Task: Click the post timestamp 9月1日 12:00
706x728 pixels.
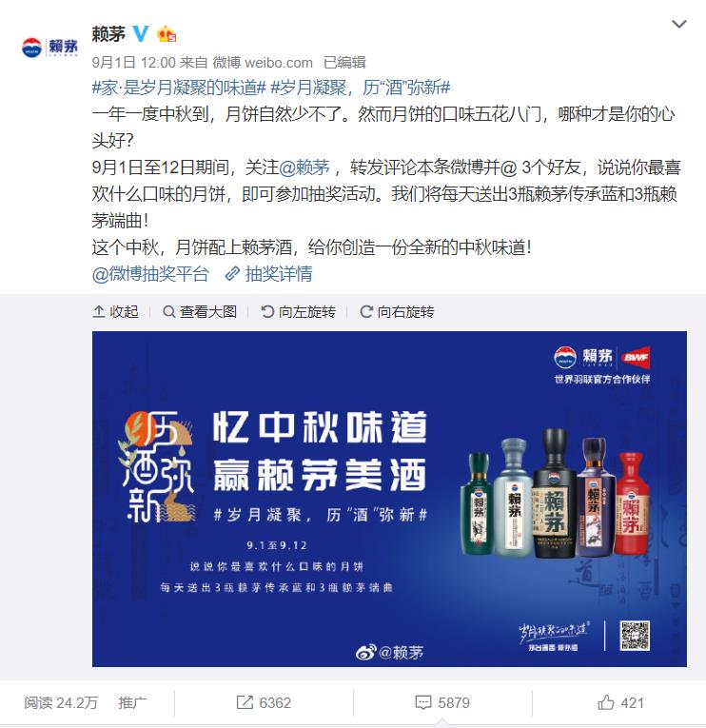Action: [133, 62]
